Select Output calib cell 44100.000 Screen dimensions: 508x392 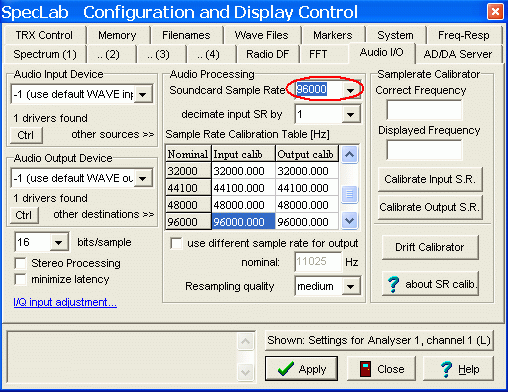coord(307,188)
